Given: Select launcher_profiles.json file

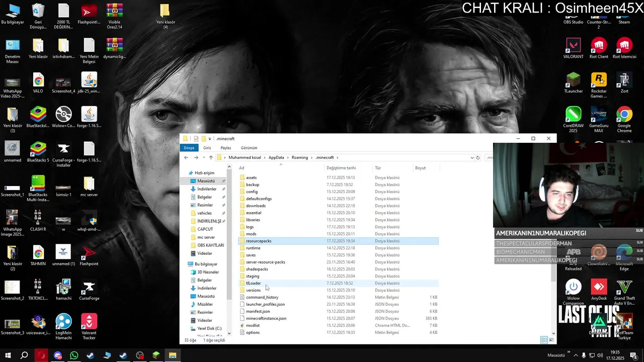Looking at the screenshot, I should click(338, 304).
